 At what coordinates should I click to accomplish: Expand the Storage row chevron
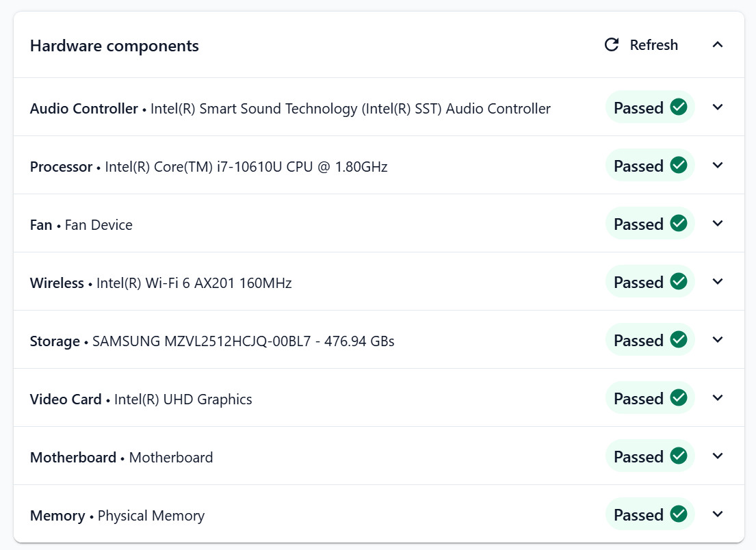pos(717,340)
